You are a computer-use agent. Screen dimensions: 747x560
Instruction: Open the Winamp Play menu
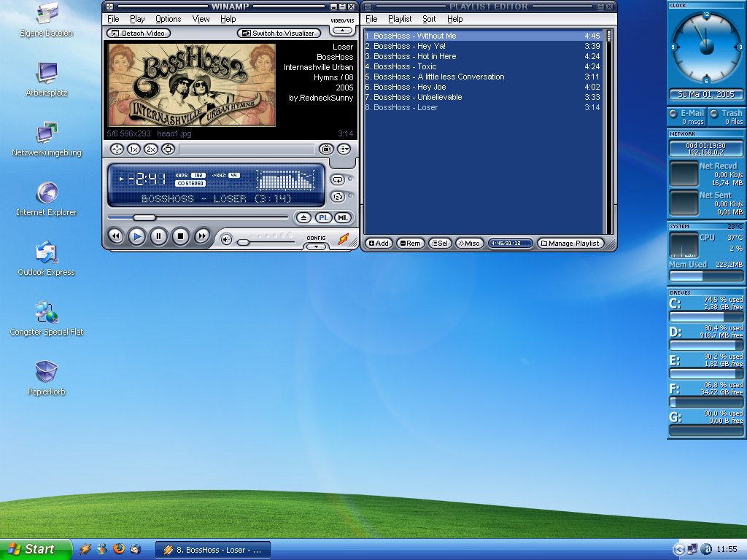coord(137,19)
